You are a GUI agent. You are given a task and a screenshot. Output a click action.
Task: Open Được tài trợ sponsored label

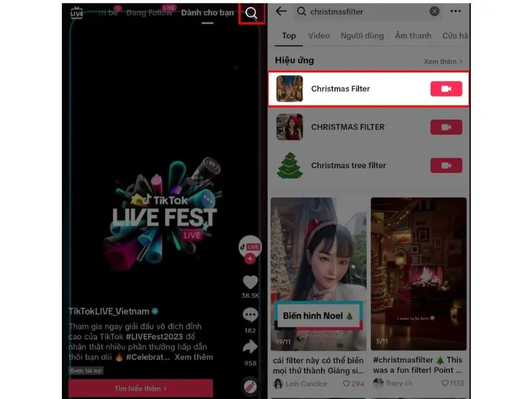86,370
